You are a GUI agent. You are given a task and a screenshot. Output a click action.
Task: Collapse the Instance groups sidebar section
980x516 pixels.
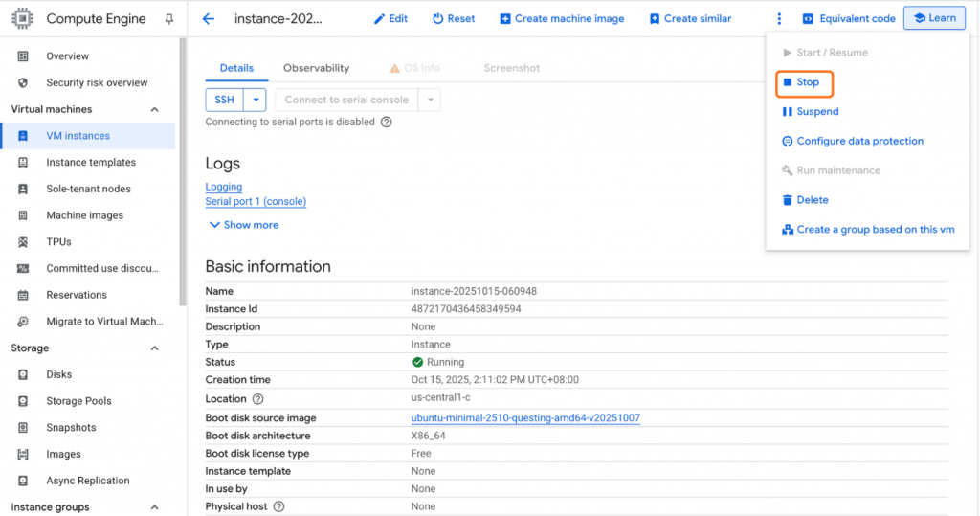pos(154,507)
